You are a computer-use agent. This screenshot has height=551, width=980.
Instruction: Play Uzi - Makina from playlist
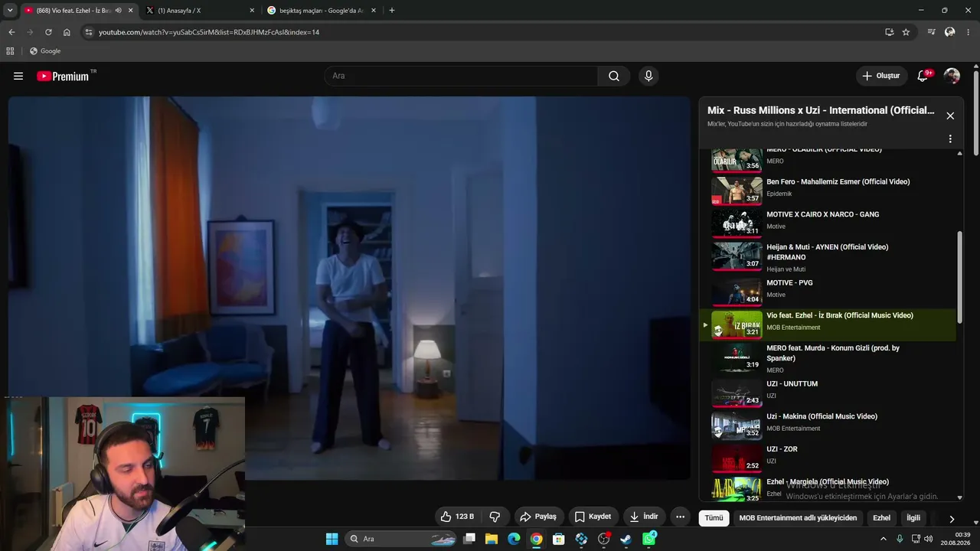click(828, 425)
